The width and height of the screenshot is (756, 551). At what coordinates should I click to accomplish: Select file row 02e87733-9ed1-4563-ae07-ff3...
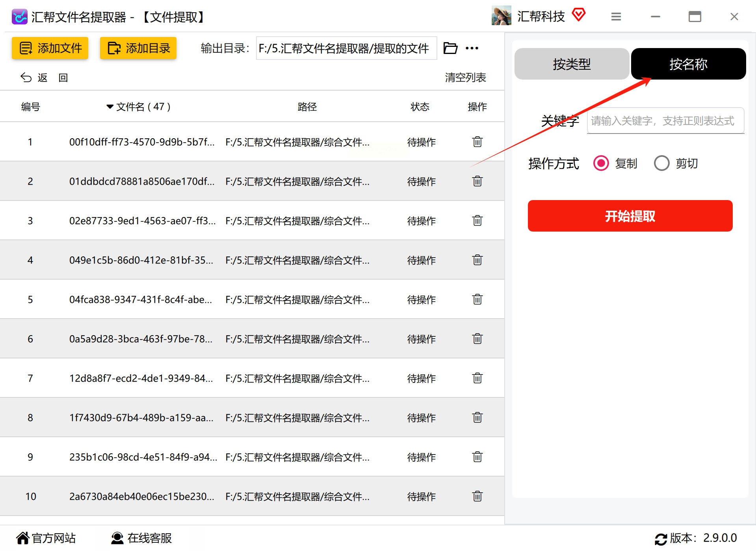tap(252, 221)
